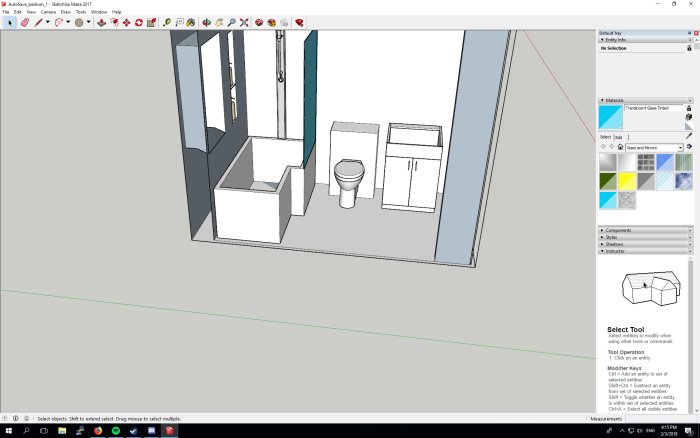Activate the Zoom magnifier tool
The height and width of the screenshot is (438, 700).
tap(231, 22)
